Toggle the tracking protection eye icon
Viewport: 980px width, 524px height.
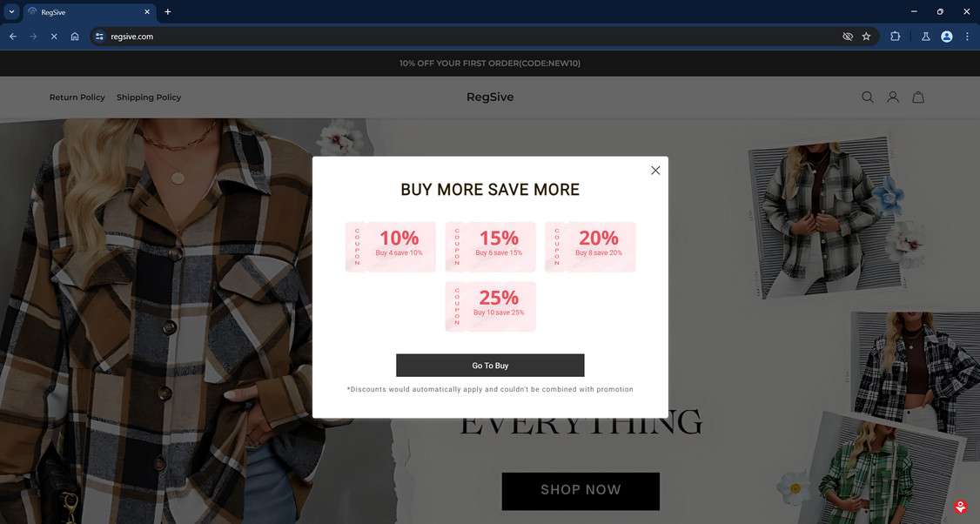tap(848, 37)
